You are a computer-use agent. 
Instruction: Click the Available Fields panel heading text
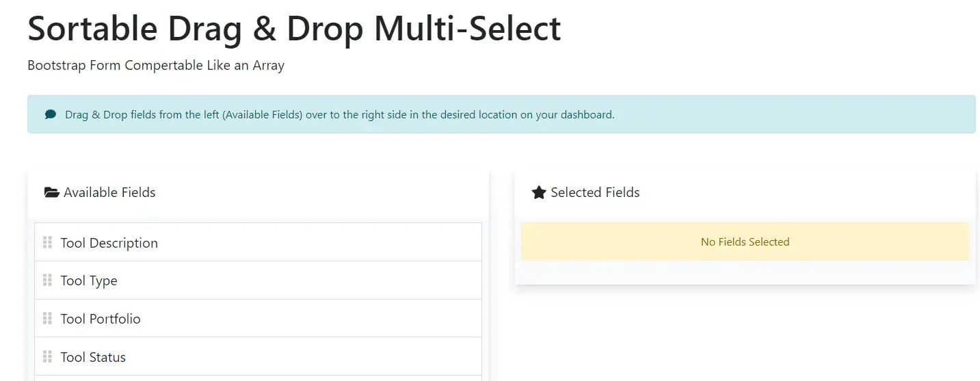(x=109, y=193)
